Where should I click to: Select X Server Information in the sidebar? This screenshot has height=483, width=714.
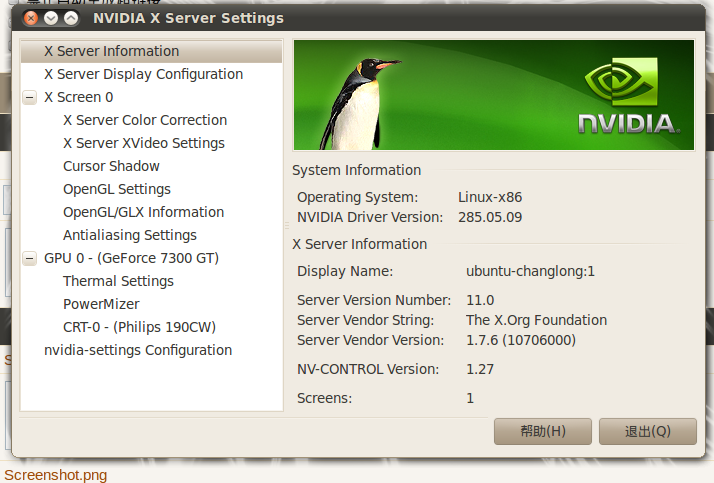[x=111, y=51]
